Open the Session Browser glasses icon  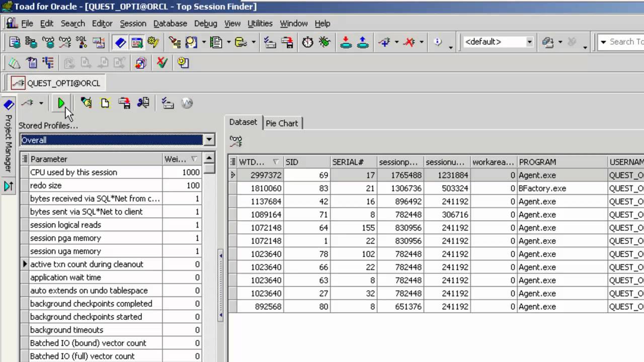point(48,42)
